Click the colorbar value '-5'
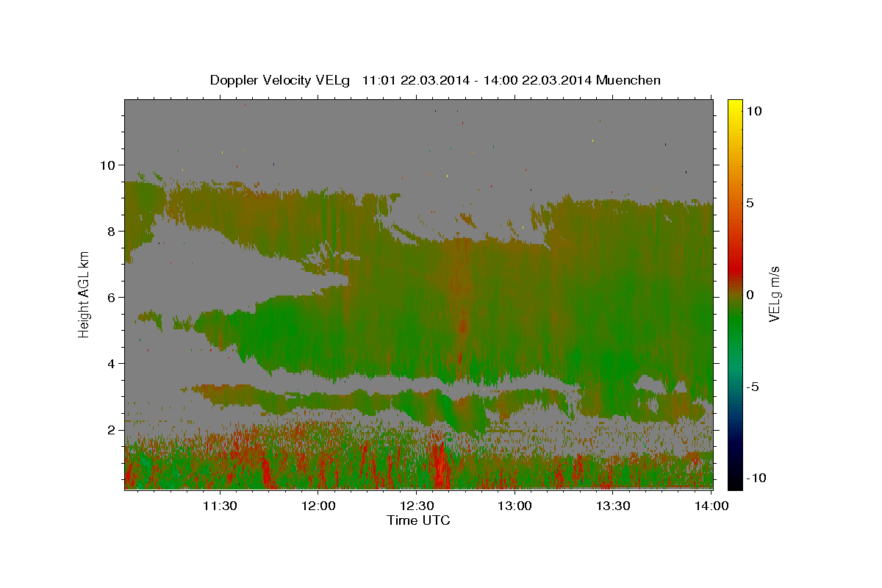 753,387
